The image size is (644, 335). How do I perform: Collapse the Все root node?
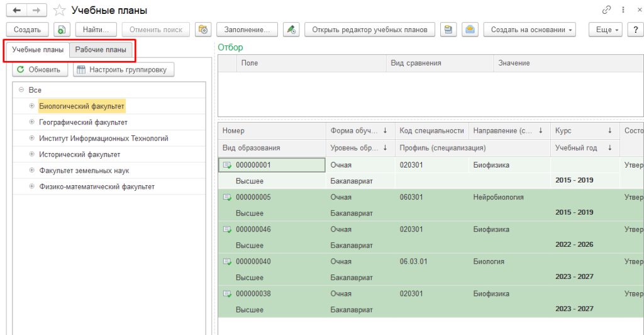pos(22,90)
